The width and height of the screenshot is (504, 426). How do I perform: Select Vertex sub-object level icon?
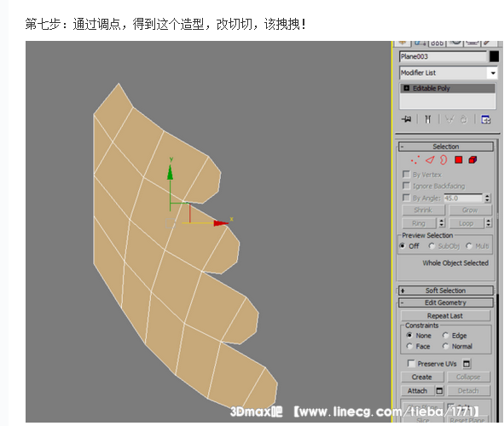coord(415,159)
